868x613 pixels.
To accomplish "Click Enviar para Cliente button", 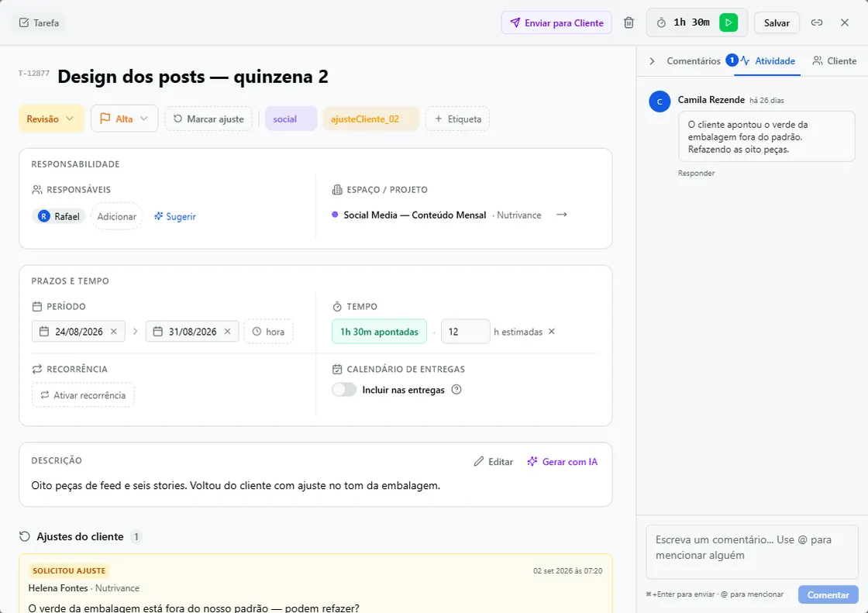I will pyautogui.click(x=556, y=22).
